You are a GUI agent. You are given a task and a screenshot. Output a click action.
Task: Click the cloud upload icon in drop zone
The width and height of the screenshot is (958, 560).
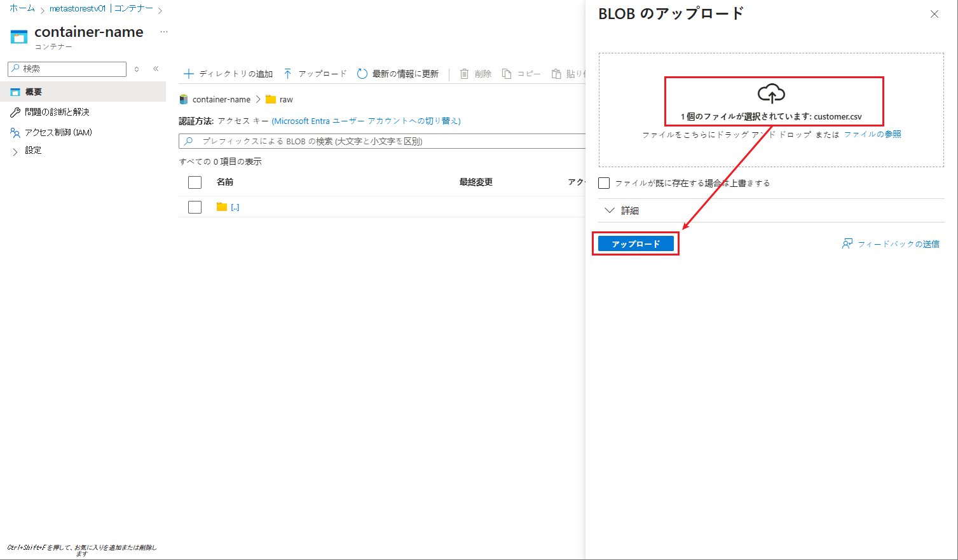pos(771,93)
